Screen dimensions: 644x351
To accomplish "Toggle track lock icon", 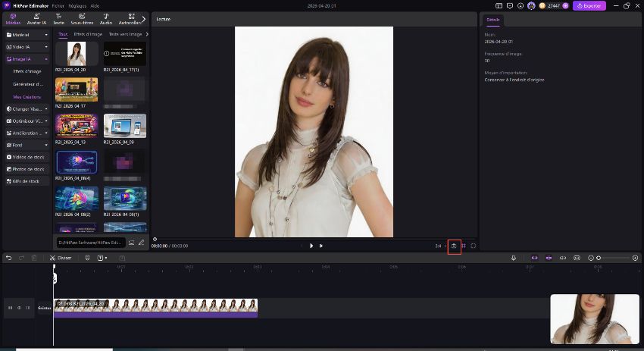I will [10, 308].
